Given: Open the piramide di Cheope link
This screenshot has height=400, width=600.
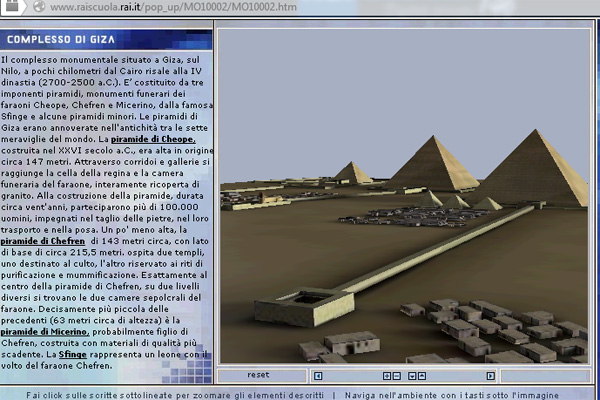Looking at the screenshot, I should click(x=153, y=139).
